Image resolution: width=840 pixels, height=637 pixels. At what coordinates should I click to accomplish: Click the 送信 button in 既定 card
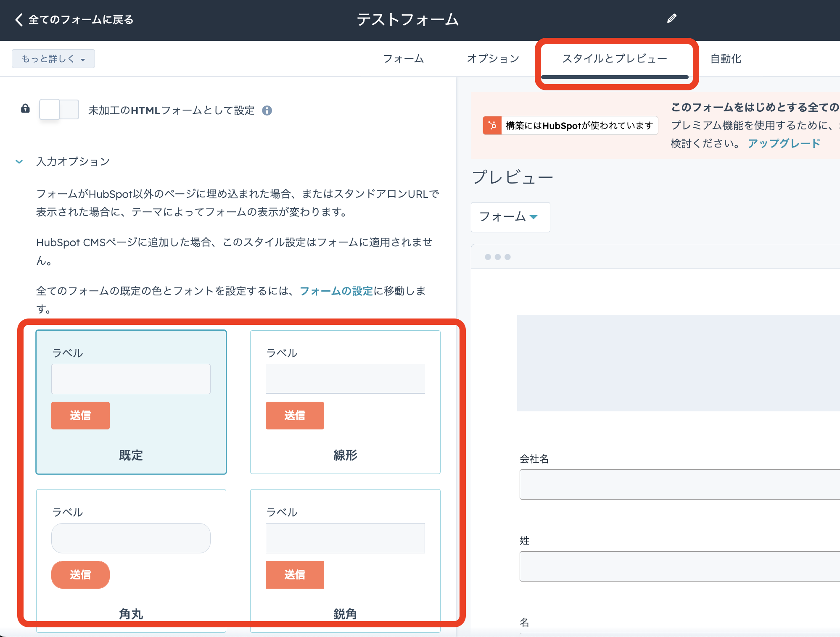80,416
